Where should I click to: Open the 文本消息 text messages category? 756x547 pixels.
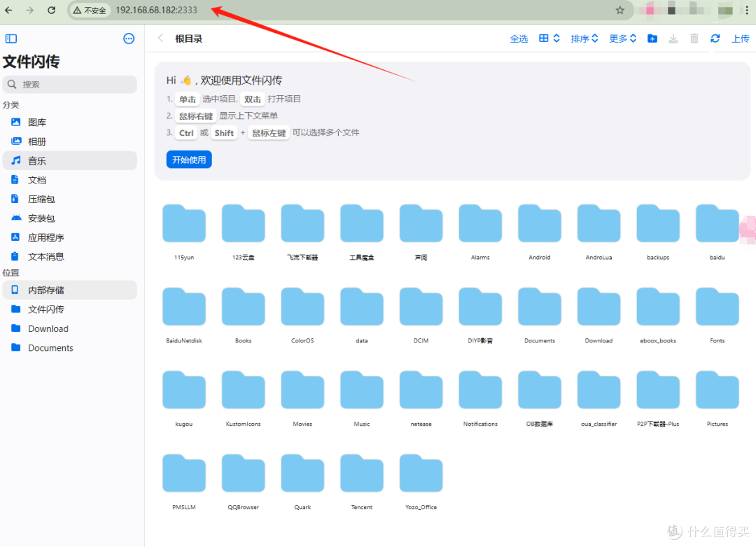[x=70, y=256]
